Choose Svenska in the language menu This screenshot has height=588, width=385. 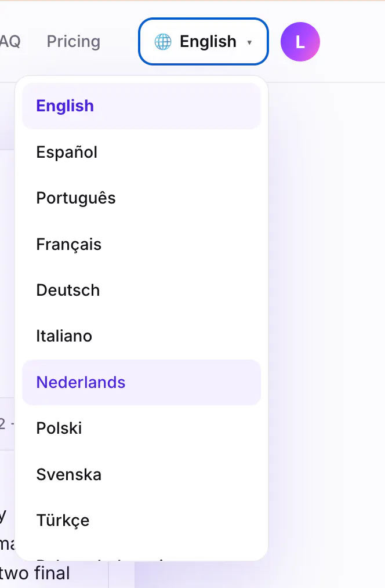click(x=141, y=475)
